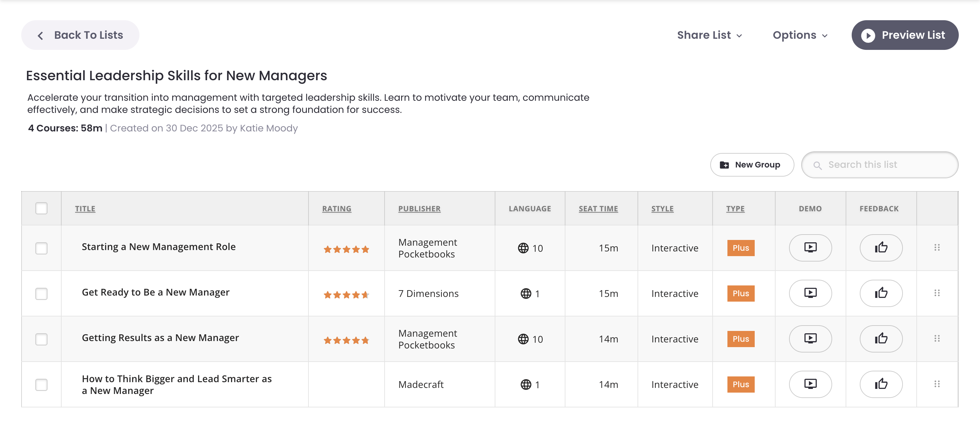Give feedback on Get Ready to Be a New Manager
This screenshot has height=429, width=980.
[x=881, y=293]
